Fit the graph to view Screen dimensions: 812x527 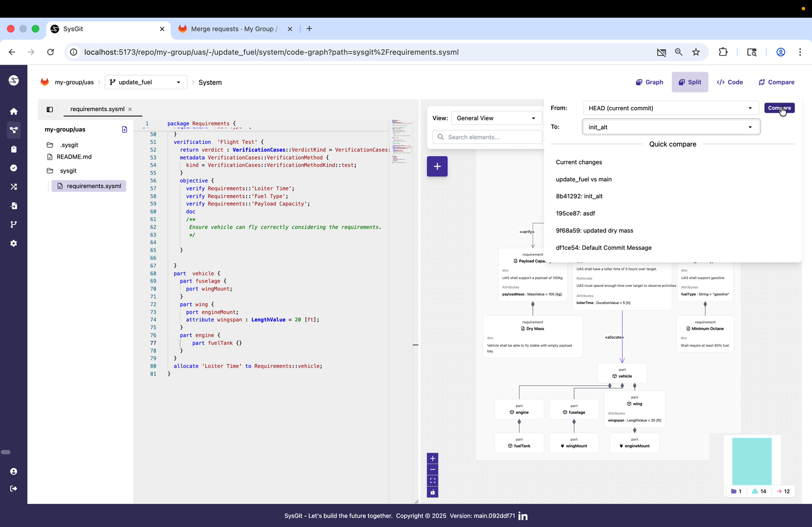pyautogui.click(x=432, y=480)
